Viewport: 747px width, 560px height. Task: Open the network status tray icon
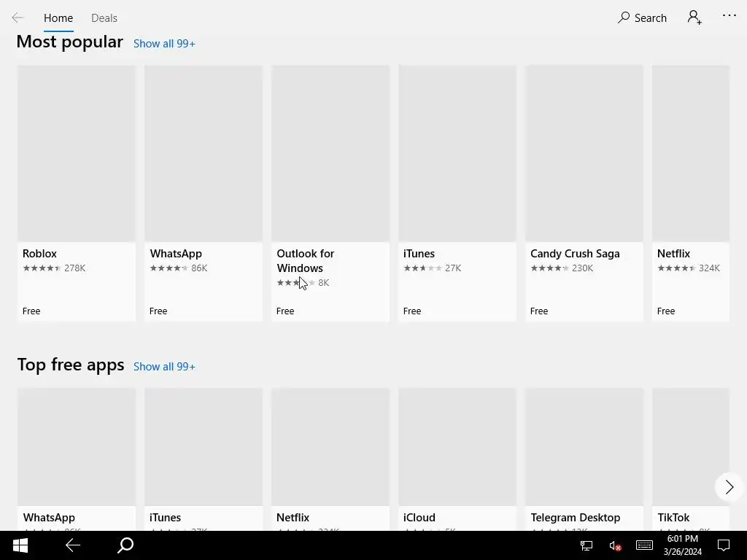586,545
